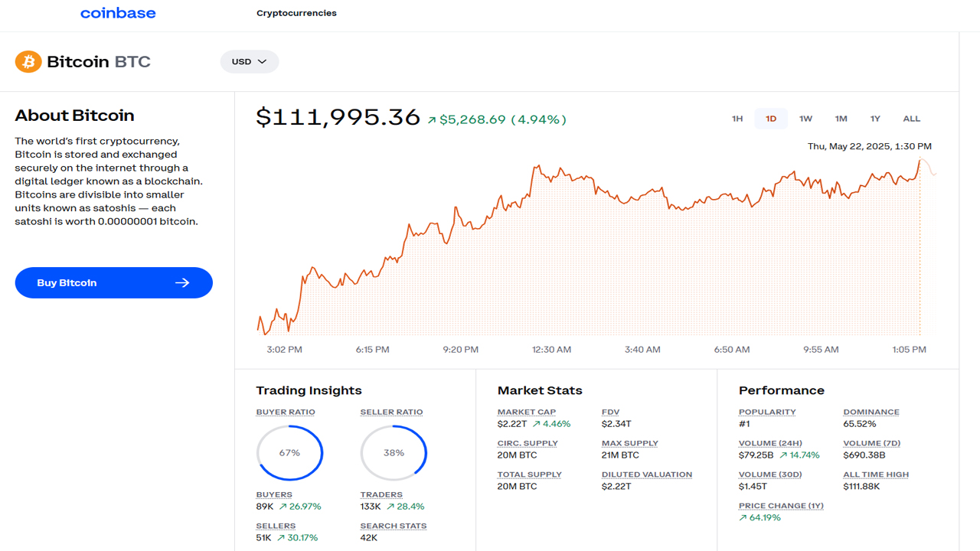Click the chart's latest price point marker
The image size is (980, 551).
coord(920,159)
